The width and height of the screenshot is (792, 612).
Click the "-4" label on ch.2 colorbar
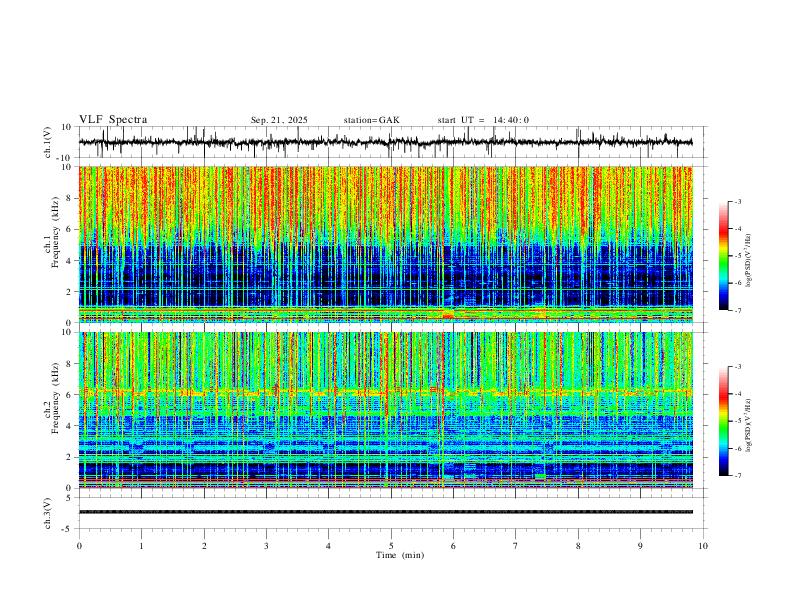point(738,394)
